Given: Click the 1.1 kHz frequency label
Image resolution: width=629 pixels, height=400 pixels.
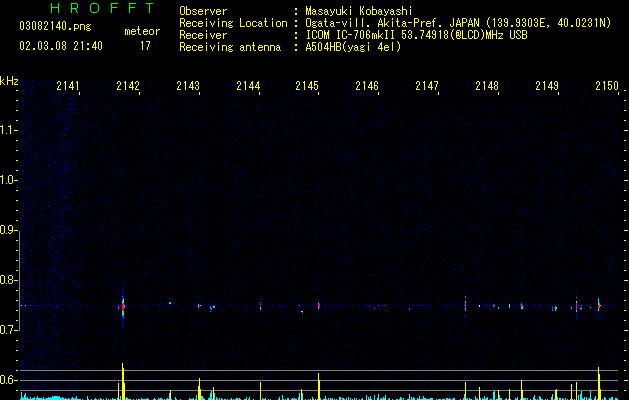Looking at the screenshot, I should point(8,130).
